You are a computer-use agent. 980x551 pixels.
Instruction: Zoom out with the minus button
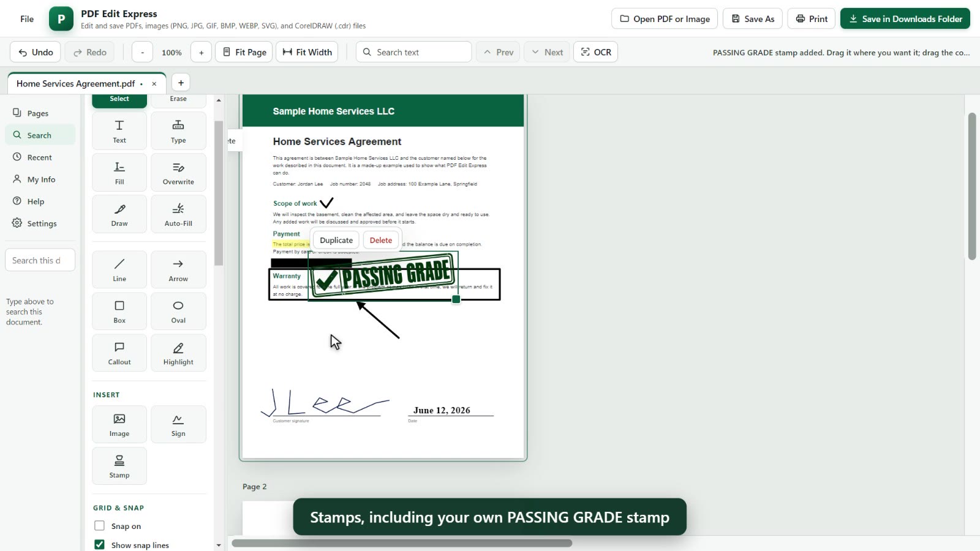[x=142, y=52]
